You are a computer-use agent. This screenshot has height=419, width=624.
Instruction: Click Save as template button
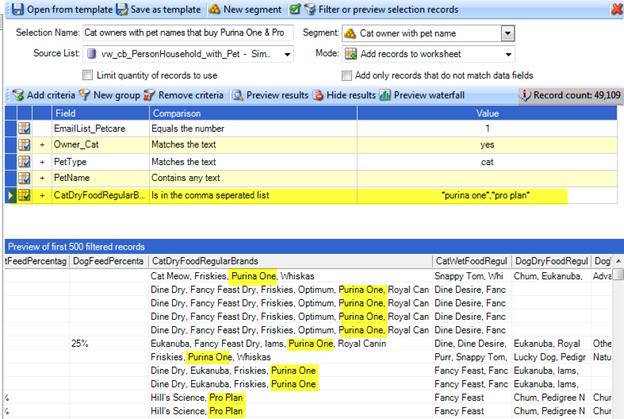coord(158,9)
